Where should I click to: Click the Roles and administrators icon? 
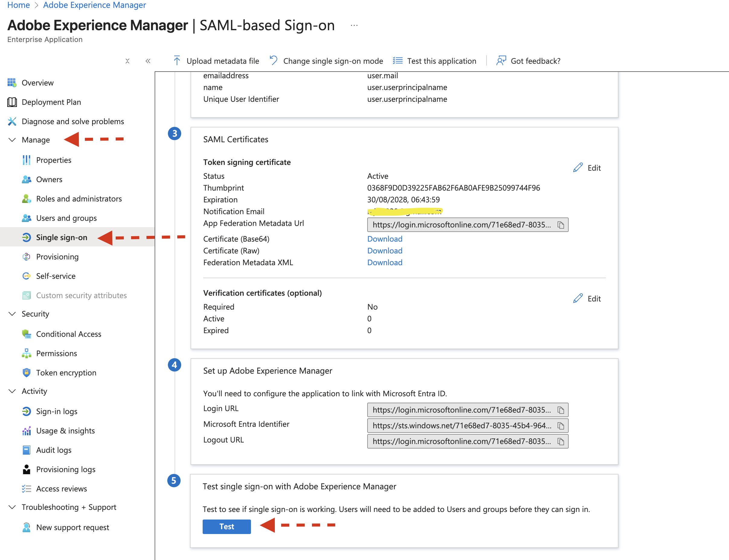26,199
